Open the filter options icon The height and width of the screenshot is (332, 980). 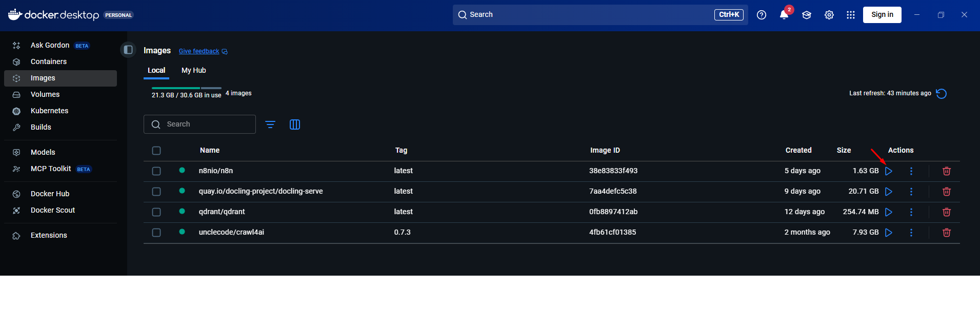point(270,125)
